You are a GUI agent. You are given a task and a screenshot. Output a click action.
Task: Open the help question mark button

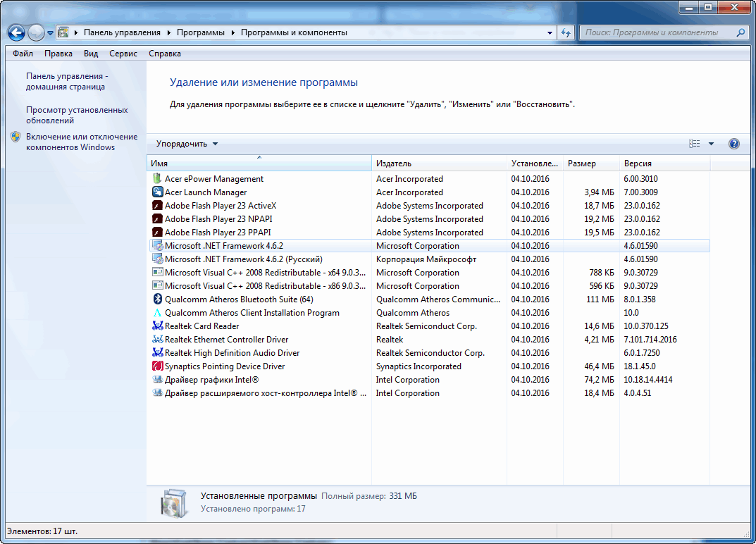point(734,144)
